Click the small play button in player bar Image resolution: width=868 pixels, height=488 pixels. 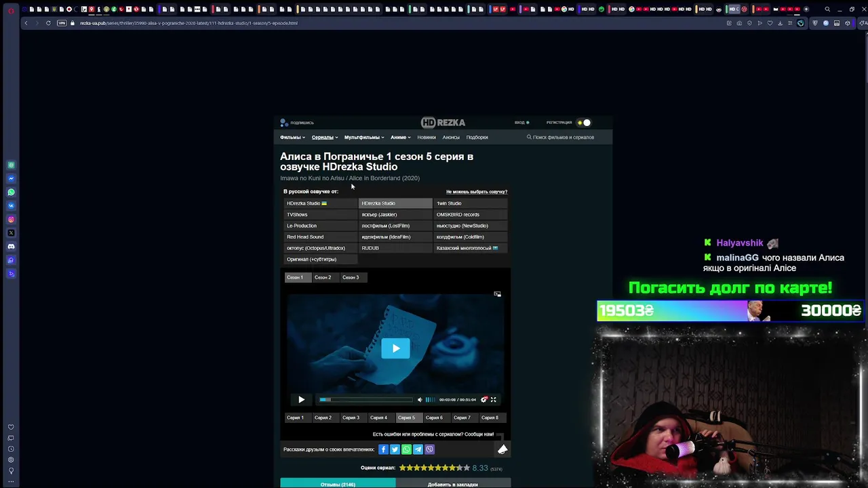301,400
